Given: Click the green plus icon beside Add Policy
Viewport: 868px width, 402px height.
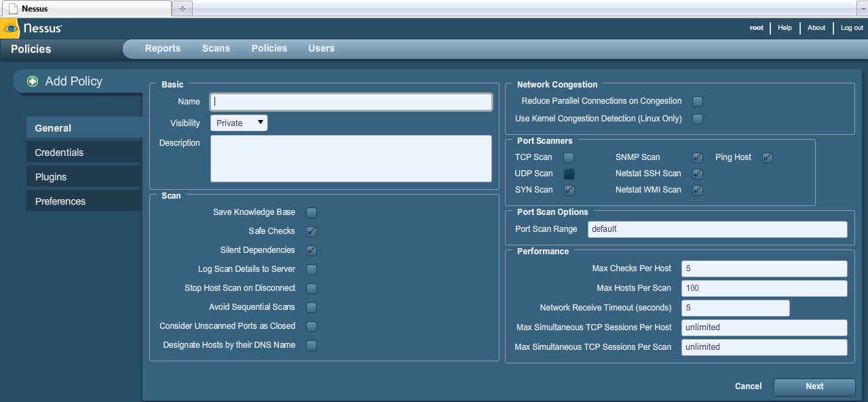Looking at the screenshot, I should coord(32,81).
